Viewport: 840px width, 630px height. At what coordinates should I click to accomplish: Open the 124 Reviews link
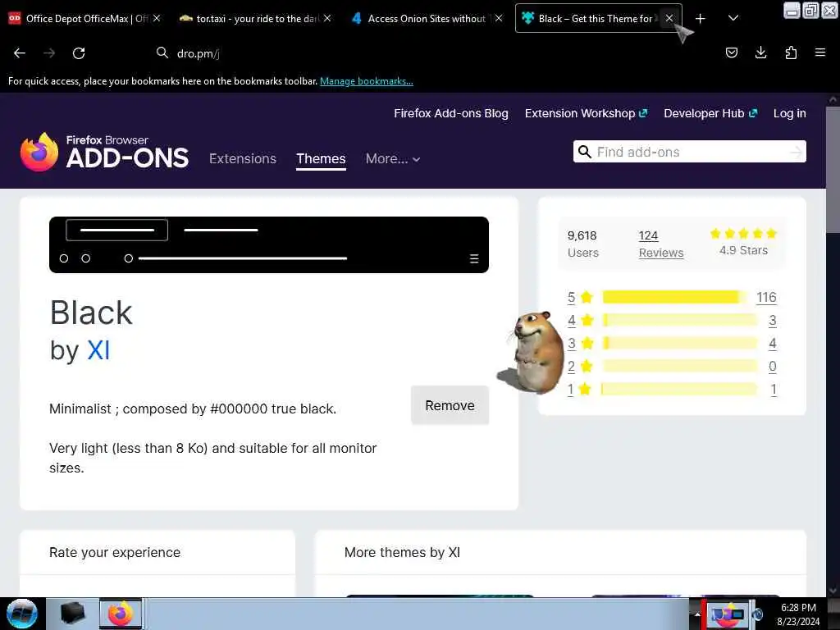click(x=661, y=244)
